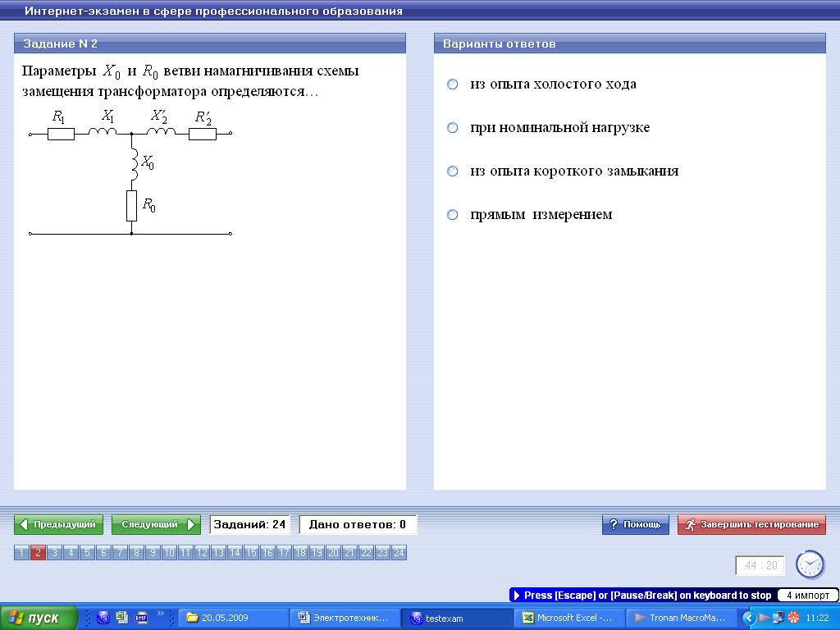Jump to question 22
840x630 pixels.
pos(366,552)
